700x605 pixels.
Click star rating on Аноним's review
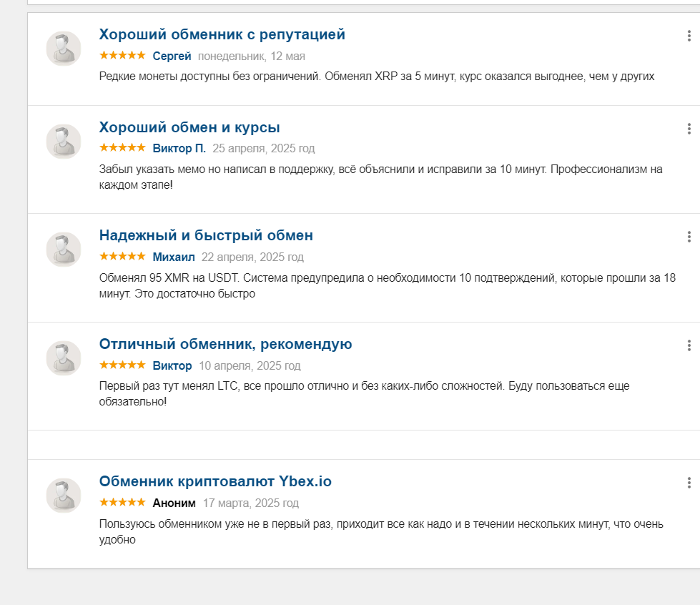click(x=122, y=502)
